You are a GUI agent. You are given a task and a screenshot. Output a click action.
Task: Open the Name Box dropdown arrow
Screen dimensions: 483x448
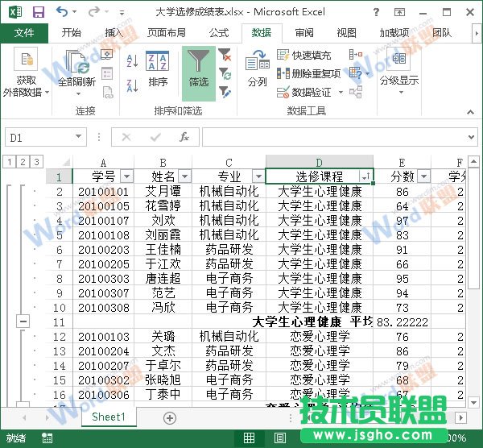tap(78, 137)
